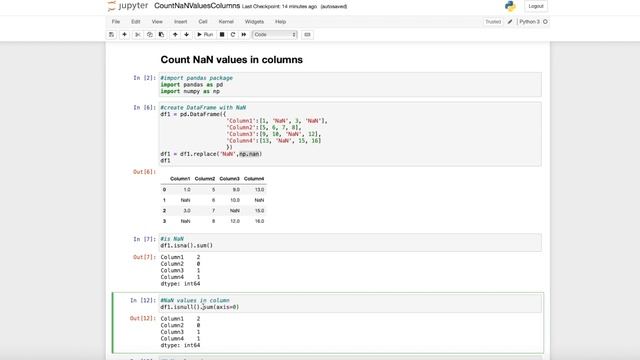Click the Python 3 kernel name
Screen dimensions: 640x360
[x=529, y=22]
